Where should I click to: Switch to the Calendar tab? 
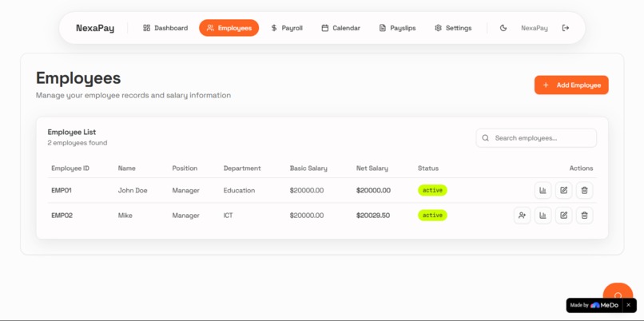(340, 28)
